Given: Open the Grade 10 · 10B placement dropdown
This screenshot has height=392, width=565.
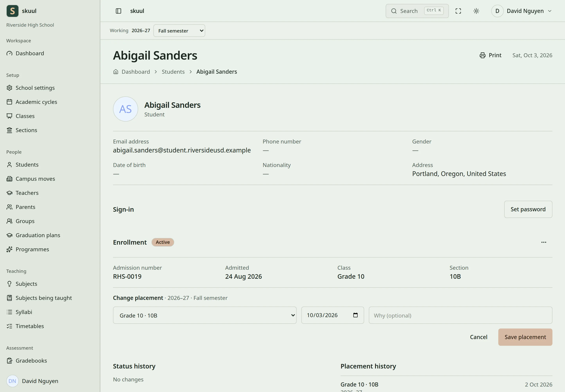Looking at the screenshot, I should click(205, 315).
